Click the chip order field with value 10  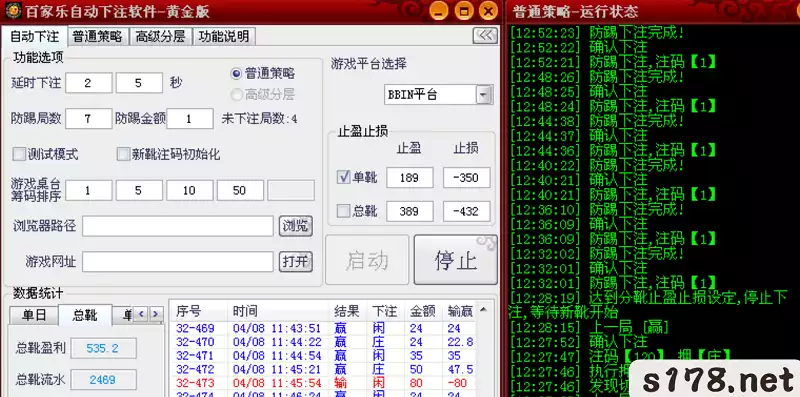[x=190, y=190]
